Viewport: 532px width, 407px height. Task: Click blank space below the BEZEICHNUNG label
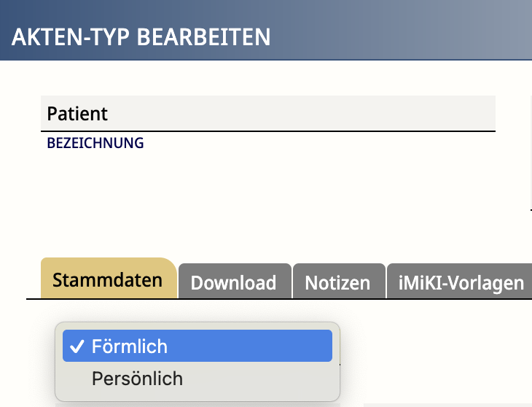pyautogui.click(x=219, y=182)
